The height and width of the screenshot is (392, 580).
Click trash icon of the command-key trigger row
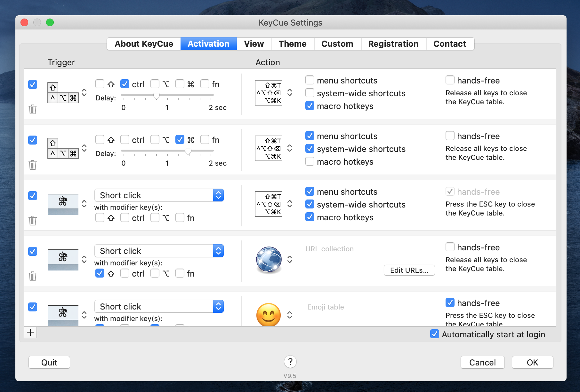click(33, 165)
